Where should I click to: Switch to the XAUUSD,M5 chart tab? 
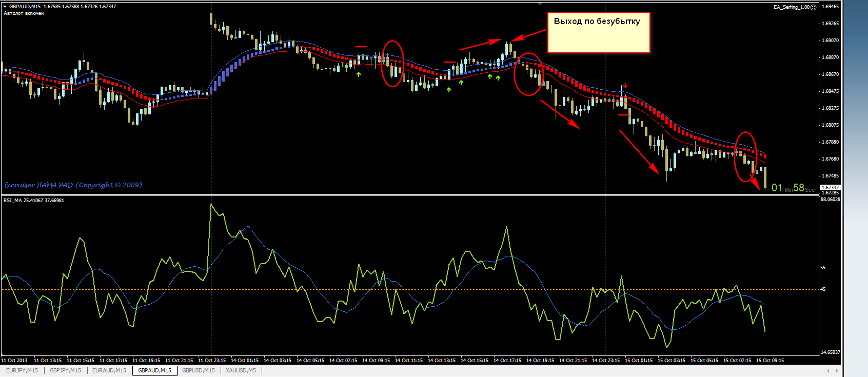tap(241, 370)
